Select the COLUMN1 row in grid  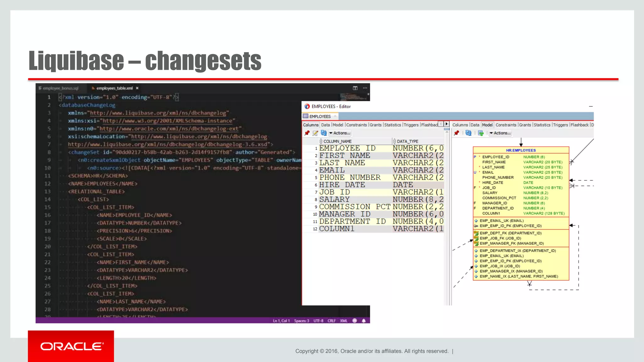(x=373, y=229)
